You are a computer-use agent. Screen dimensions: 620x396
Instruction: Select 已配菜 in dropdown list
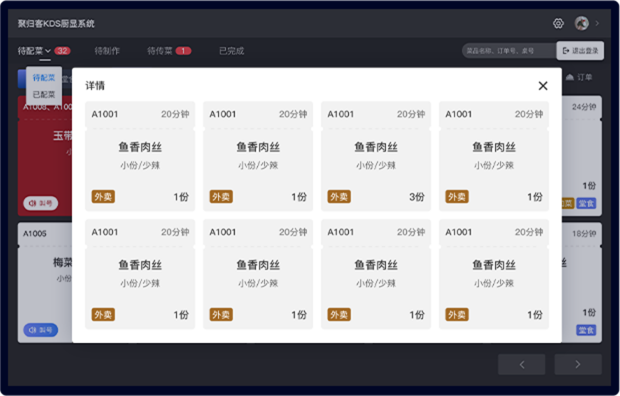pos(44,95)
